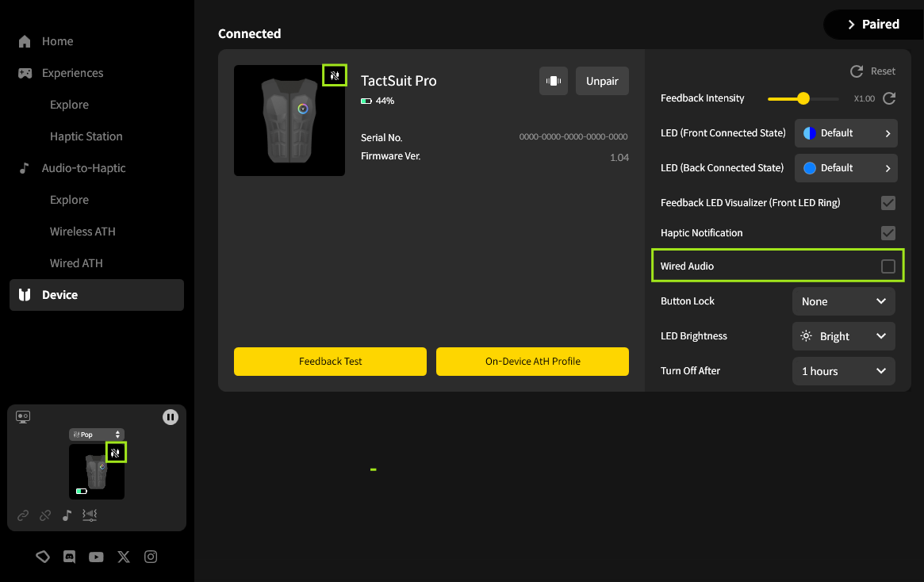Click the Connected heading

(x=249, y=34)
